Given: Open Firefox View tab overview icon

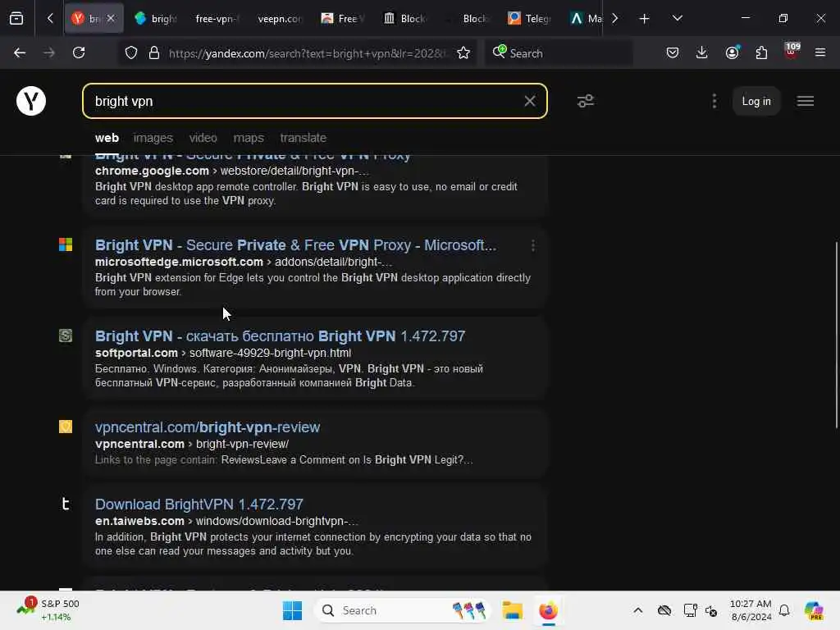Looking at the screenshot, I should coord(16,19).
